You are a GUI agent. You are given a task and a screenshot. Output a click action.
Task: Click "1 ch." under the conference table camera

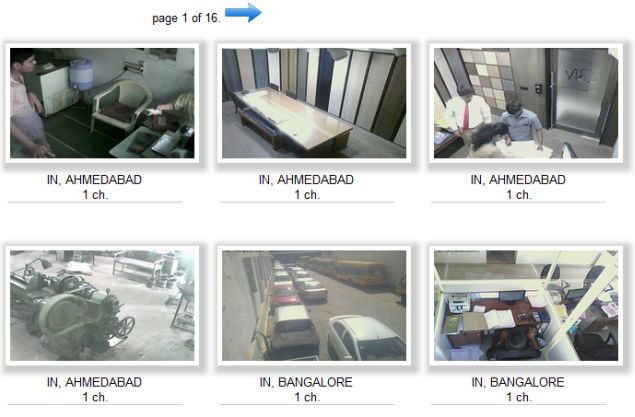click(307, 195)
